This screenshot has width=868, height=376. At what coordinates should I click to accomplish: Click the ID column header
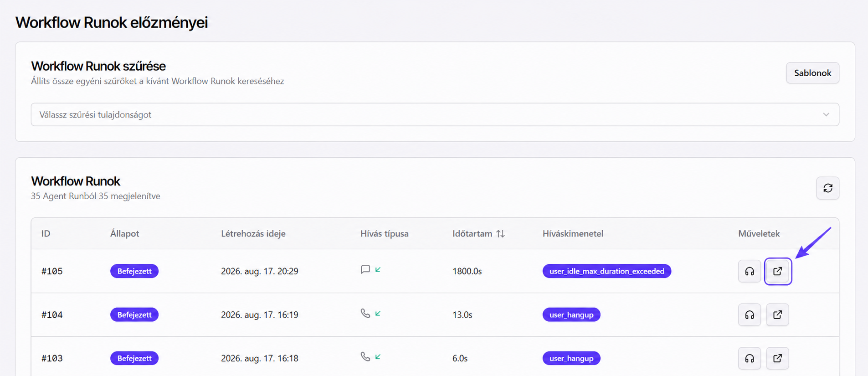[x=46, y=234]
